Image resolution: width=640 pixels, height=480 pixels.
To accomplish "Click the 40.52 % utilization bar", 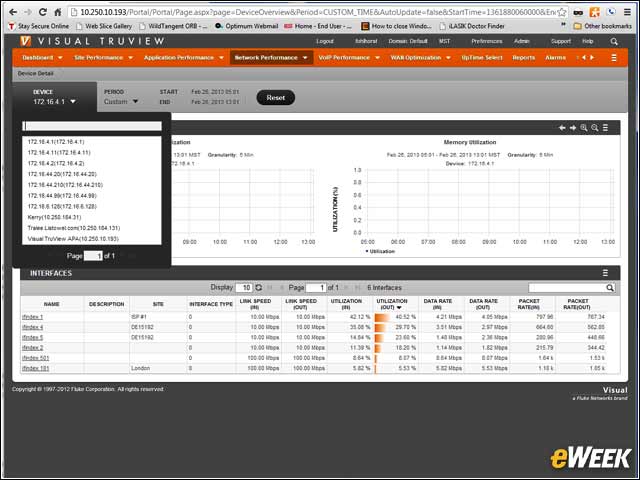I will click(382, 317).
